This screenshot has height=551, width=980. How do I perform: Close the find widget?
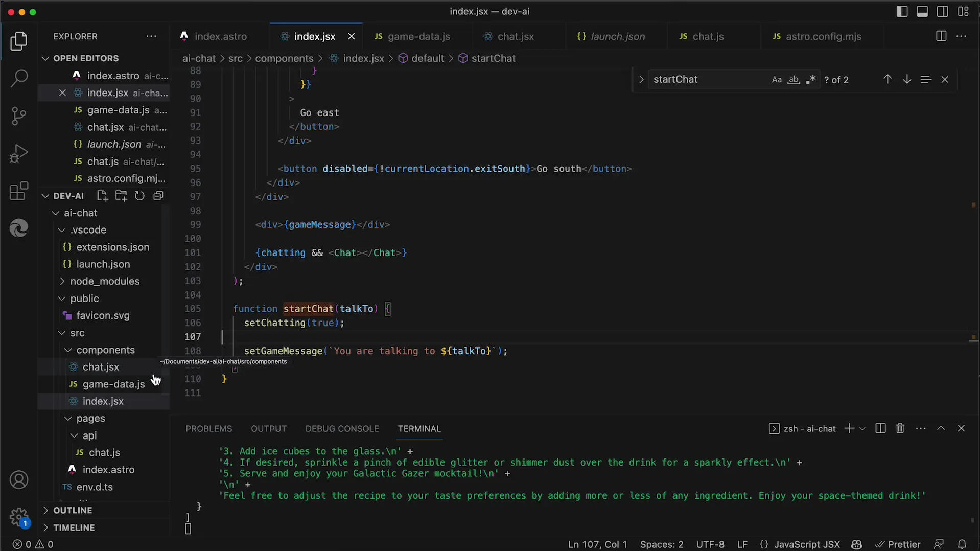pyautogui.click(x=945, y=79)
